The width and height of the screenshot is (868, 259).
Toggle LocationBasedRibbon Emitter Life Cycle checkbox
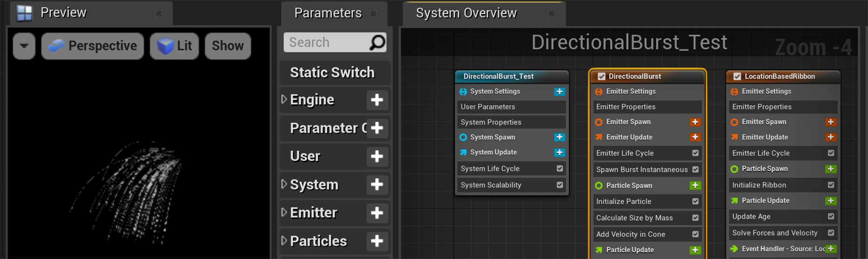(831, 153)
